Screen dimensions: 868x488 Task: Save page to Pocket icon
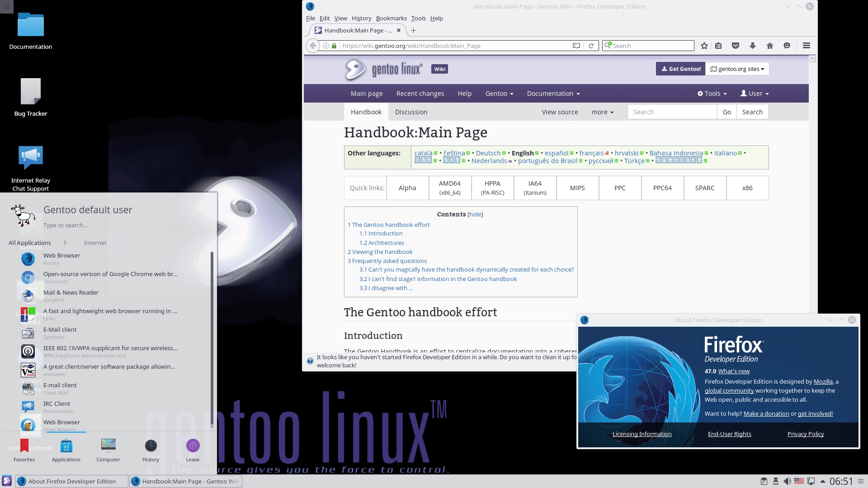pos(736,46)
